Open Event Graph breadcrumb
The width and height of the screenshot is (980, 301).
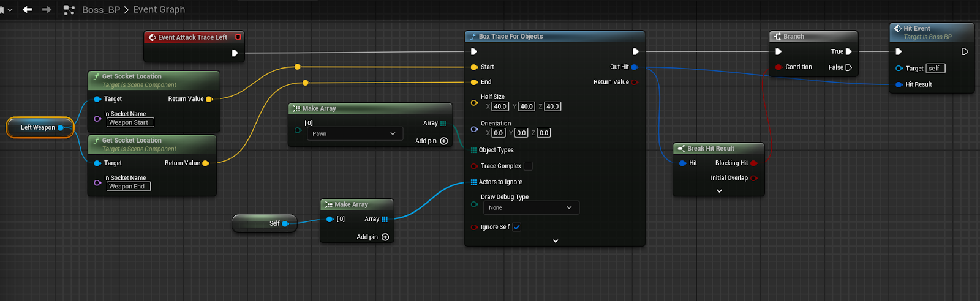(x=159, y=10)
